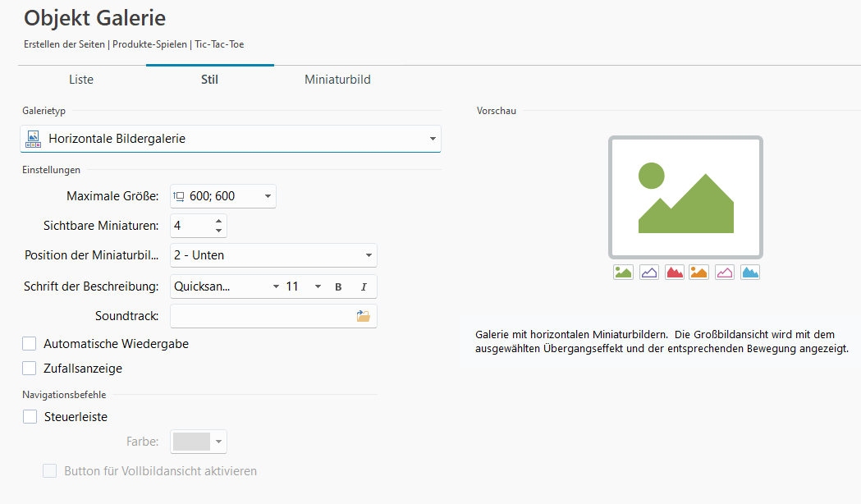This screenshot has width=861, height=504.
Task: Toggle italic for description font
Action: point(364,287)
